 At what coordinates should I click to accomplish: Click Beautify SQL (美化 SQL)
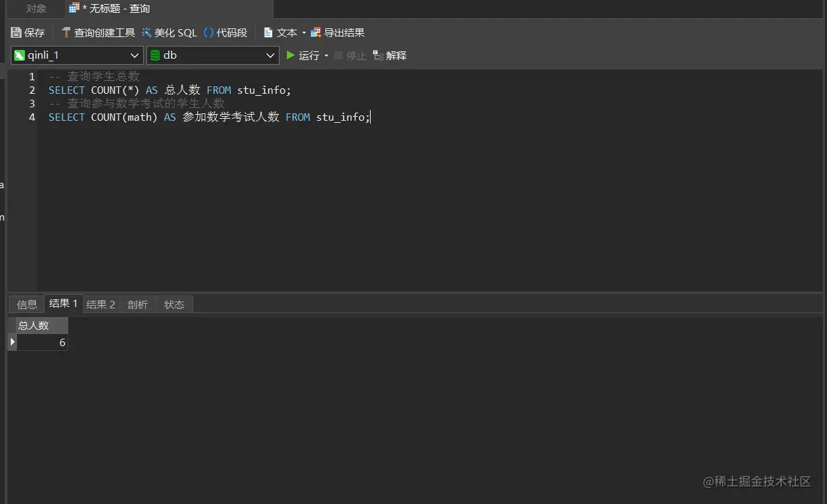pos(169,32)
